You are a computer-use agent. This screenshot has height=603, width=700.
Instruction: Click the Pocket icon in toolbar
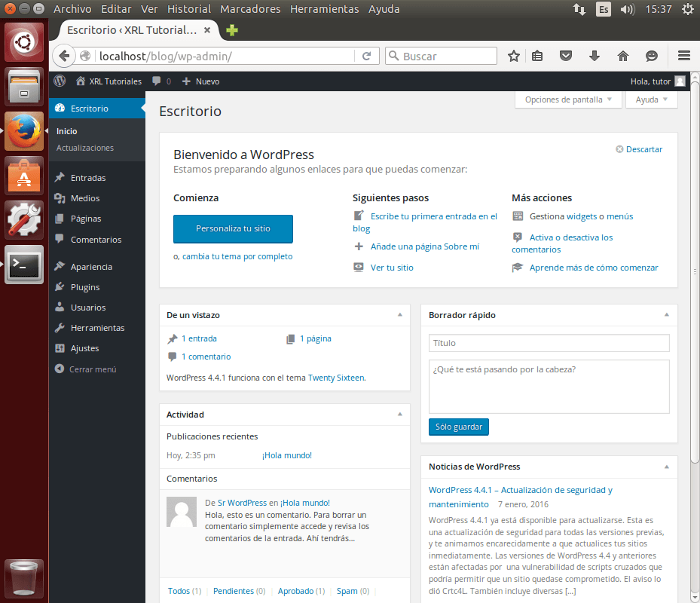point(566,56)
